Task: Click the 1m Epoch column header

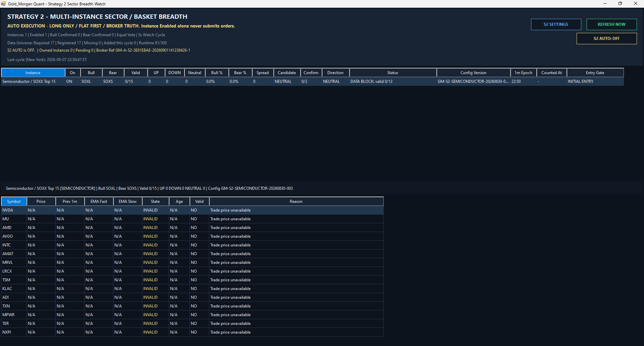Action: tap(523, 73)
